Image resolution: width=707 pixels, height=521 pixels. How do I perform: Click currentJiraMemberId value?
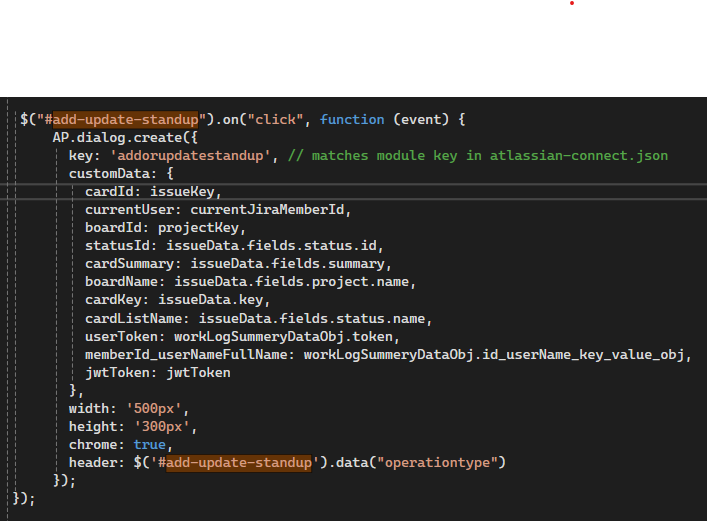267,210
